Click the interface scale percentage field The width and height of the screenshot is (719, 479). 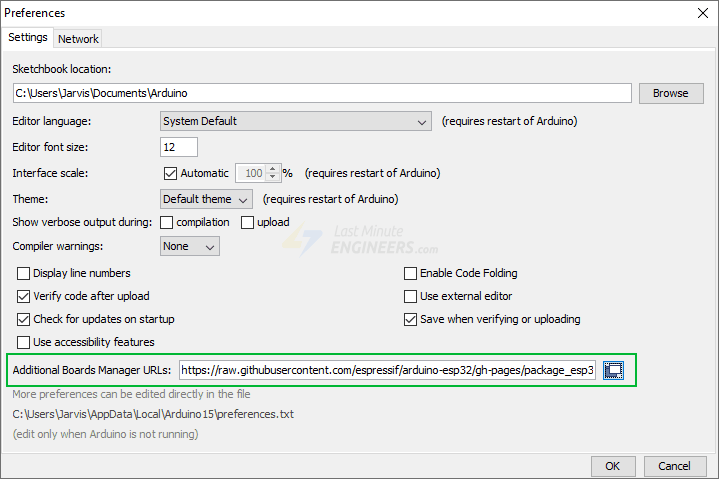(251, 173)
